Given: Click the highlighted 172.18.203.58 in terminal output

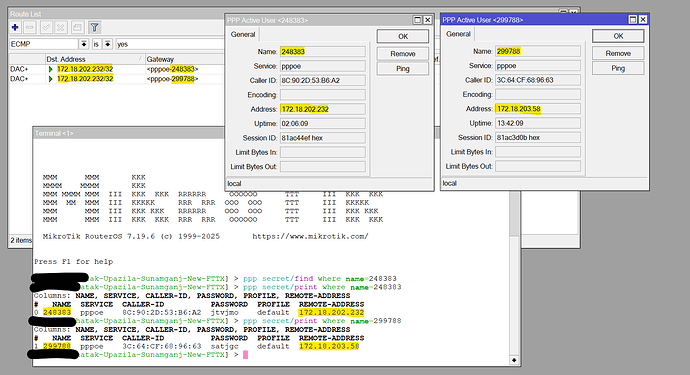Looking at the screenshot, I should pyautogui.click(x=329, y=346).
